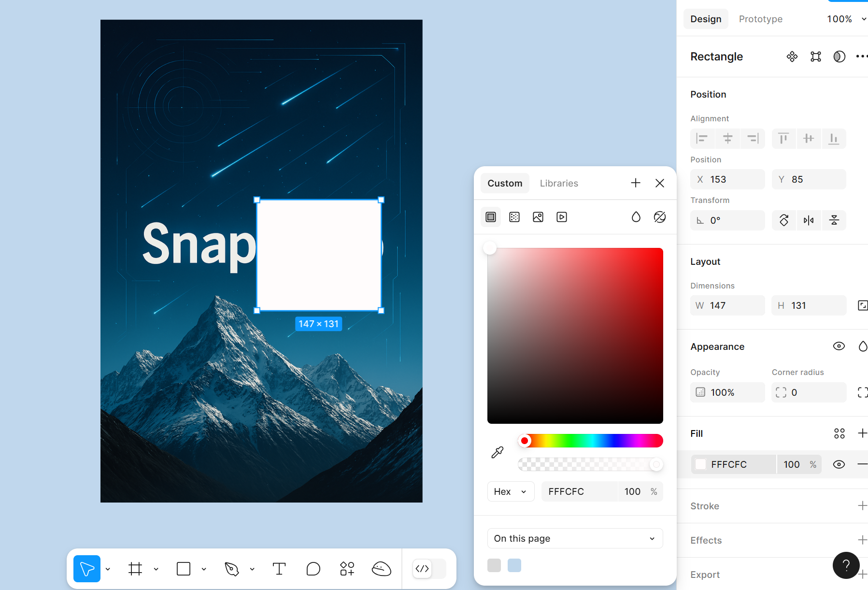Switch to the Prototype tab
Image resolution: width=868 pixels, height=590 pixels.
761,19
